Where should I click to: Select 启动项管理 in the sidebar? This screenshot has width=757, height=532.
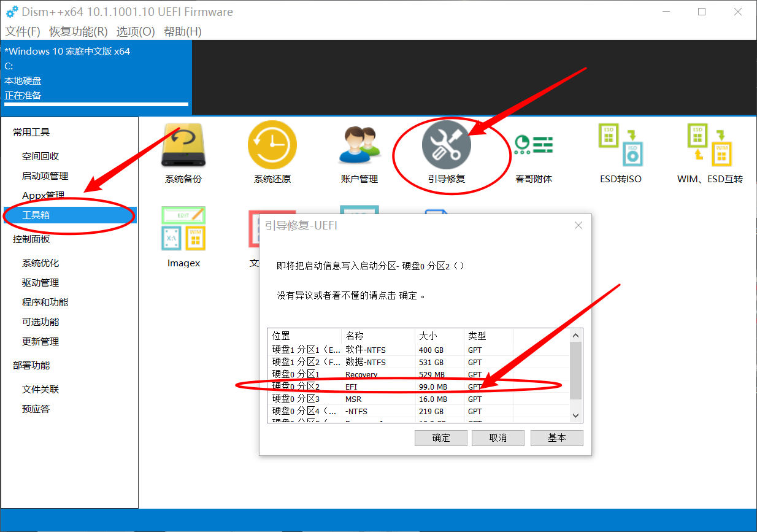tap(45, 176)
